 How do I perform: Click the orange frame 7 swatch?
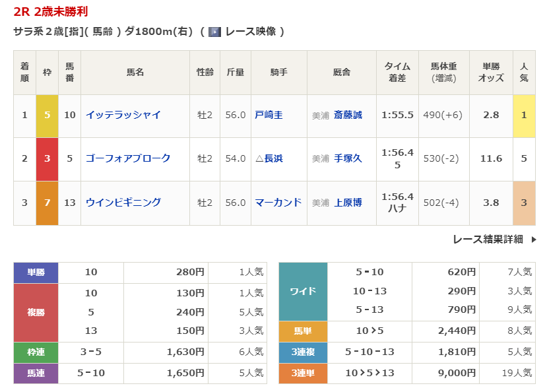(x=47, y=203)
